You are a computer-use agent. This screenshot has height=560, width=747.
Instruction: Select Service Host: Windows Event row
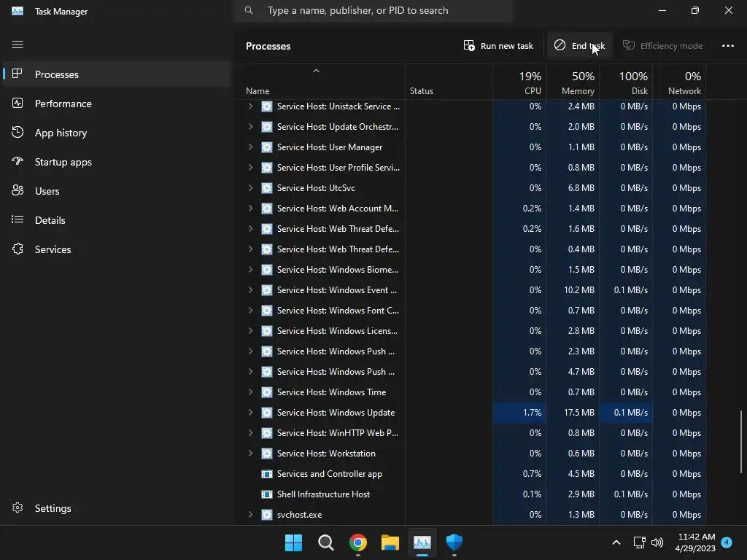point(470,290)
